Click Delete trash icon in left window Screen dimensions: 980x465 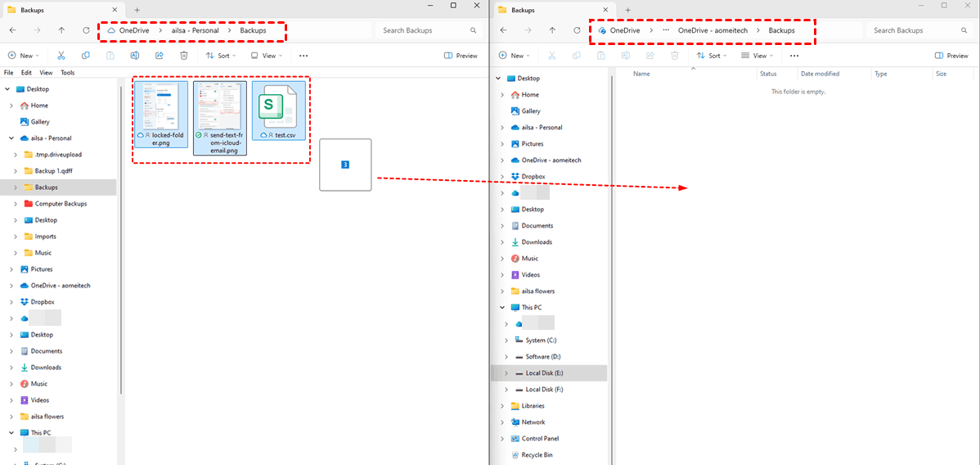(x=184, y=56)
